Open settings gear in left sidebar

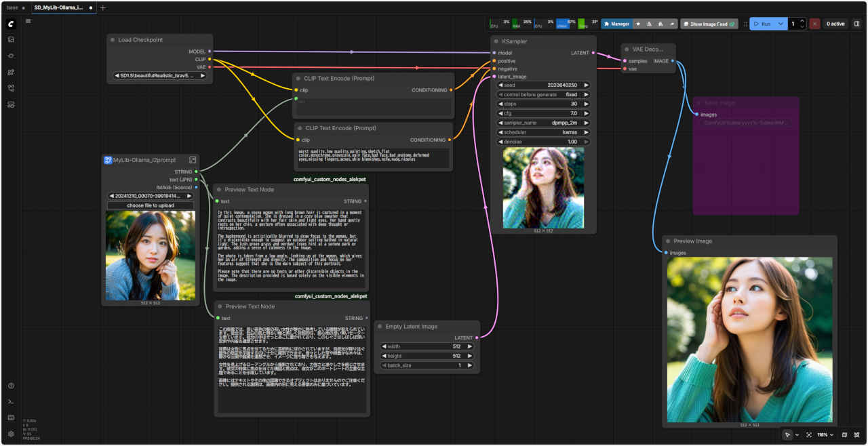11,434
